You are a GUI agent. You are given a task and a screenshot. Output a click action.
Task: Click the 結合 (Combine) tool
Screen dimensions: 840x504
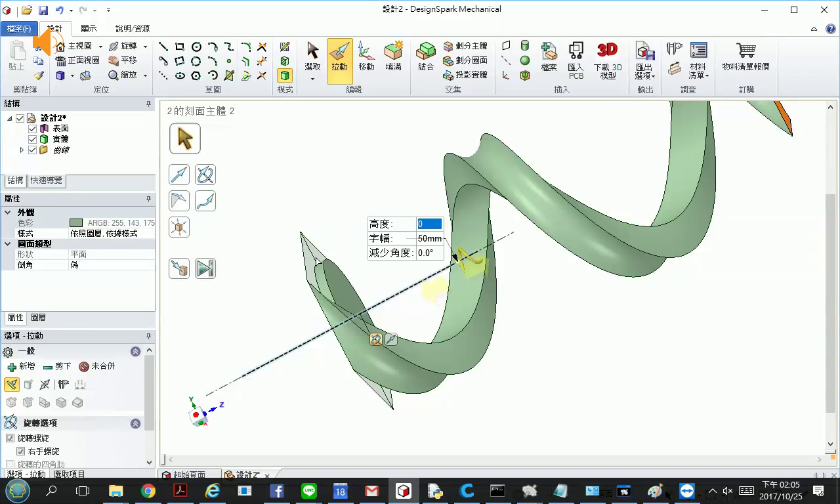pos(426,56)
